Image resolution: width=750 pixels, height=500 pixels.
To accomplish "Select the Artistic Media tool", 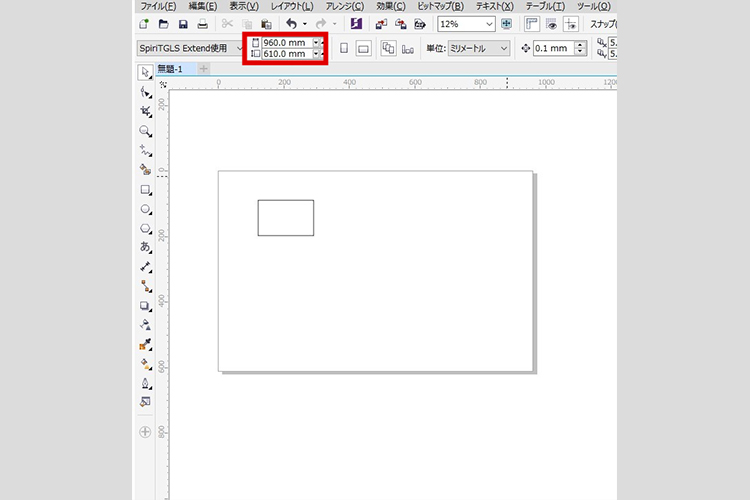I will tap(145, 170).
